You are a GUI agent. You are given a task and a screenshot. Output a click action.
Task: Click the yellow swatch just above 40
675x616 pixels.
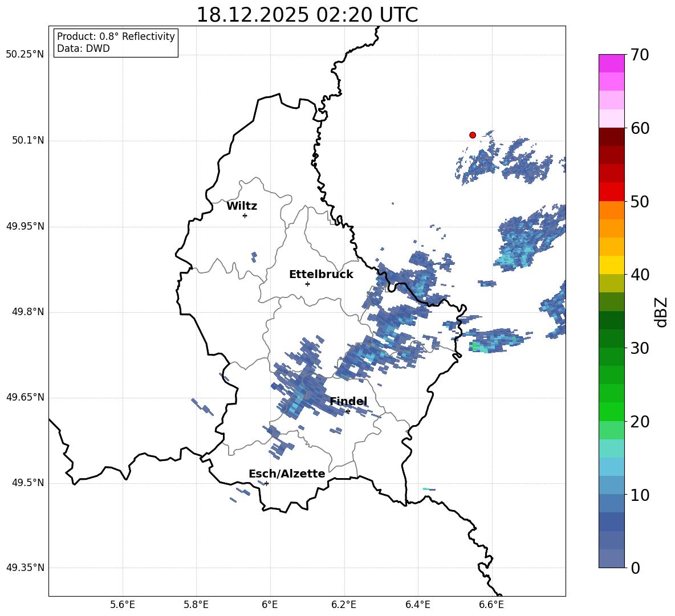coord(611,266)
